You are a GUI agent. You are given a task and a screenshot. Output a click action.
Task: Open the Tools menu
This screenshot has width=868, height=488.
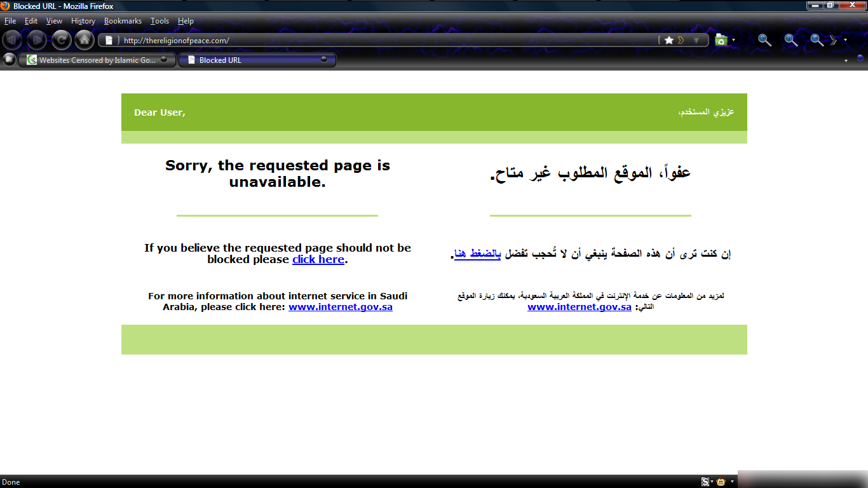159,21
